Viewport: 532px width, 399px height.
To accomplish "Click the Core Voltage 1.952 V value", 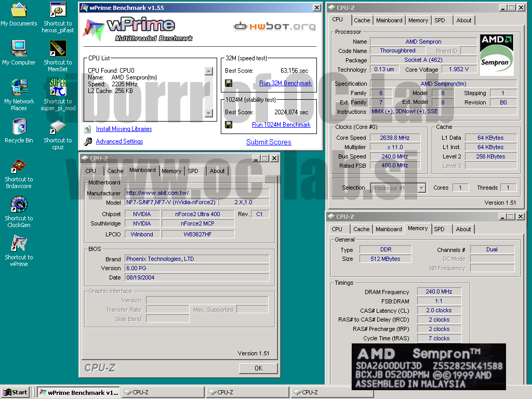I will 459,69.
